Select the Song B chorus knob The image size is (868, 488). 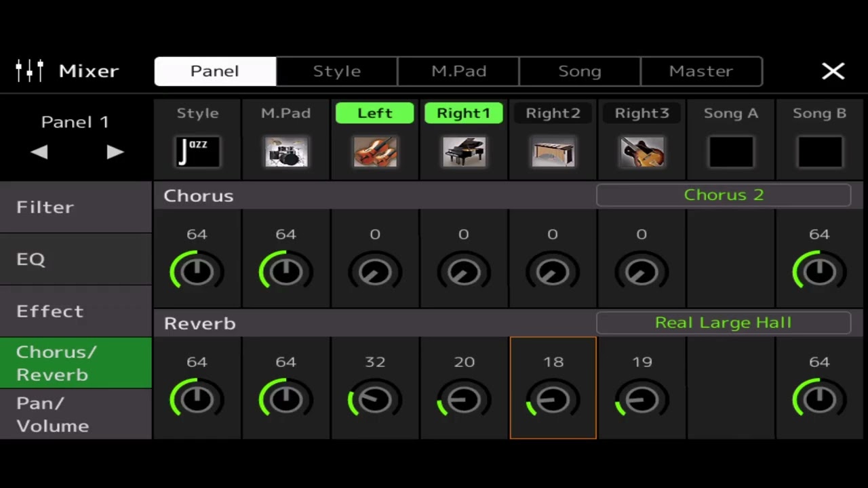(x=819, y=271)
